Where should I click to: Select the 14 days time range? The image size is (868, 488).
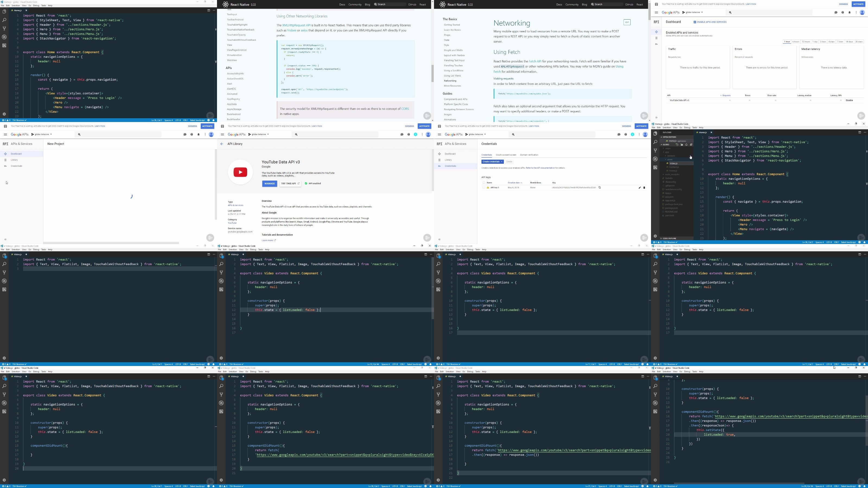click(x=849, y=42)
